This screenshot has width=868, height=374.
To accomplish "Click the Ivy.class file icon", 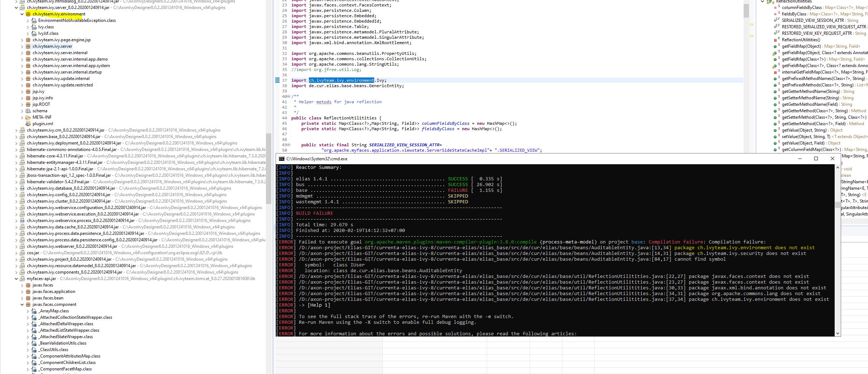I will tap(34, 27).
